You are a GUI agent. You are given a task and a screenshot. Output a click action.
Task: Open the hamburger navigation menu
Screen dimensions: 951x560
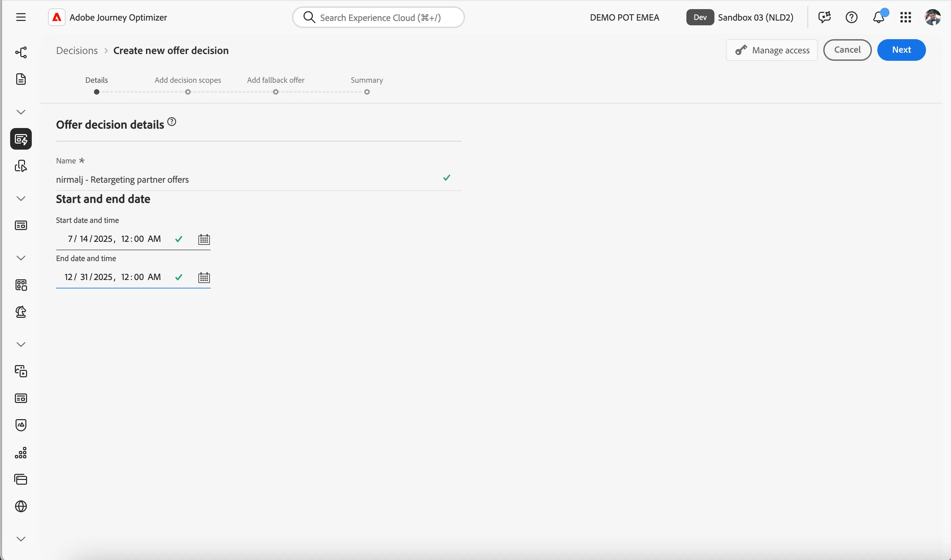21,17
